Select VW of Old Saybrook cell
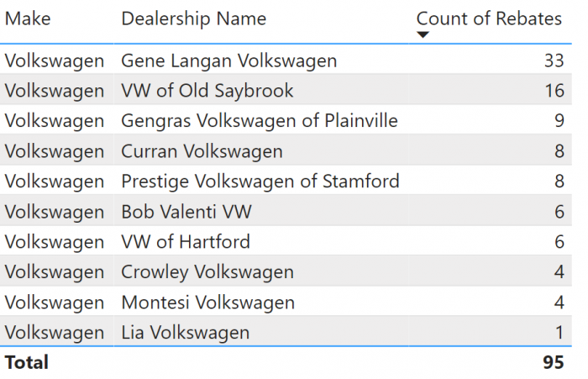 (x=207, y=91)
